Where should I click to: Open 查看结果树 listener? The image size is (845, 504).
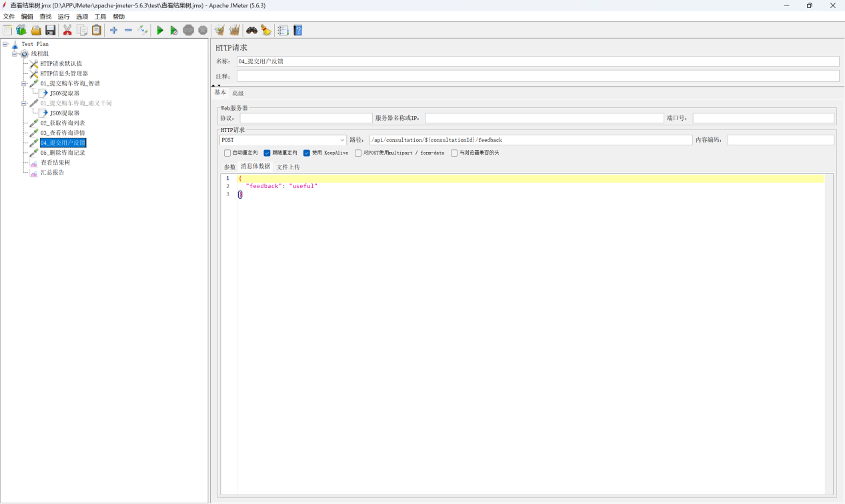click(x=55, y=162)
